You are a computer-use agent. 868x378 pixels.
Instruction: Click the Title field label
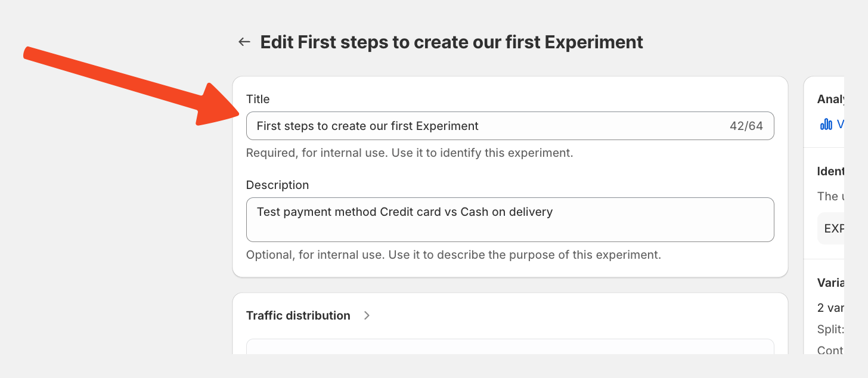tap(258, 99)
